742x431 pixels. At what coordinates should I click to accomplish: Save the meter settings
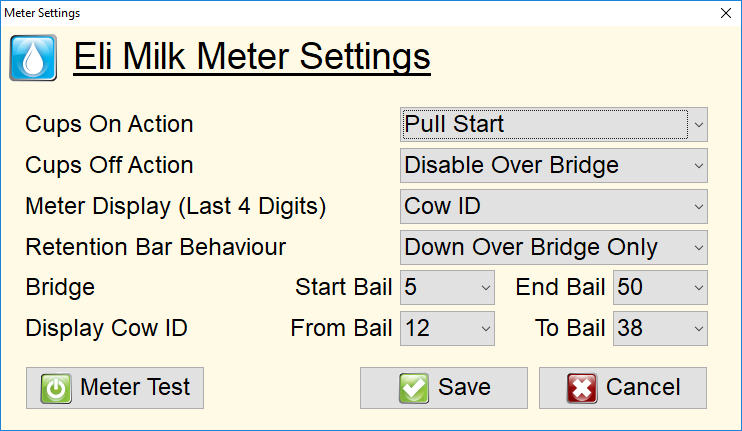(444, 388)
